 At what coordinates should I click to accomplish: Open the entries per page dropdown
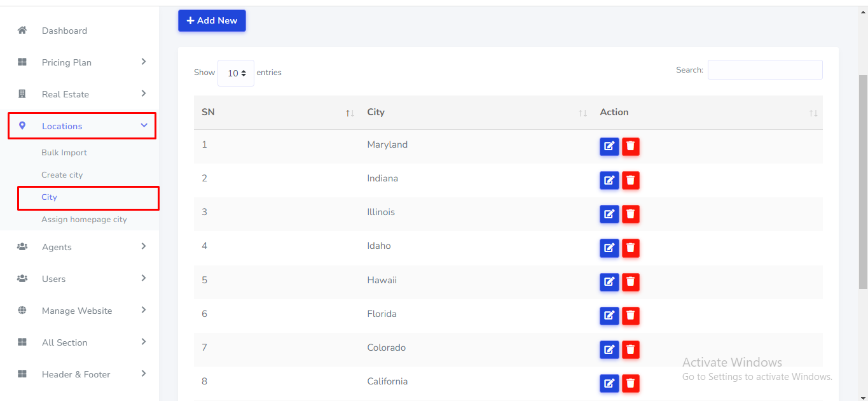pyautogui.click(x=236, y=73)
